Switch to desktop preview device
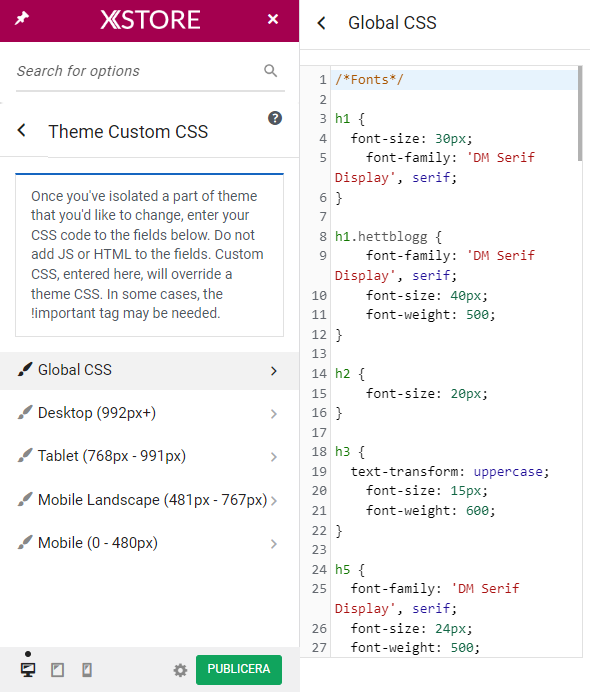Screen dimensions: 590x692 click(x=28, y=669)
